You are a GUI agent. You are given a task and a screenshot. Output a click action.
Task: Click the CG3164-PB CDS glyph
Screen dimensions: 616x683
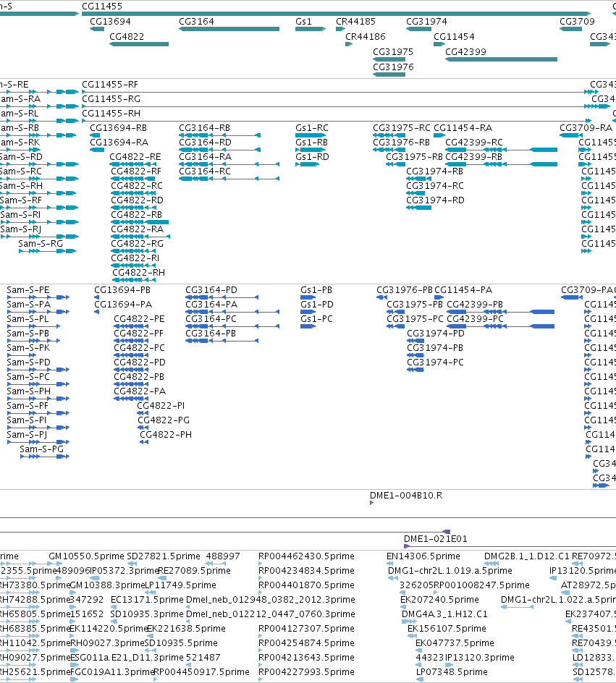pyautogui.click(x=221, y=341)
